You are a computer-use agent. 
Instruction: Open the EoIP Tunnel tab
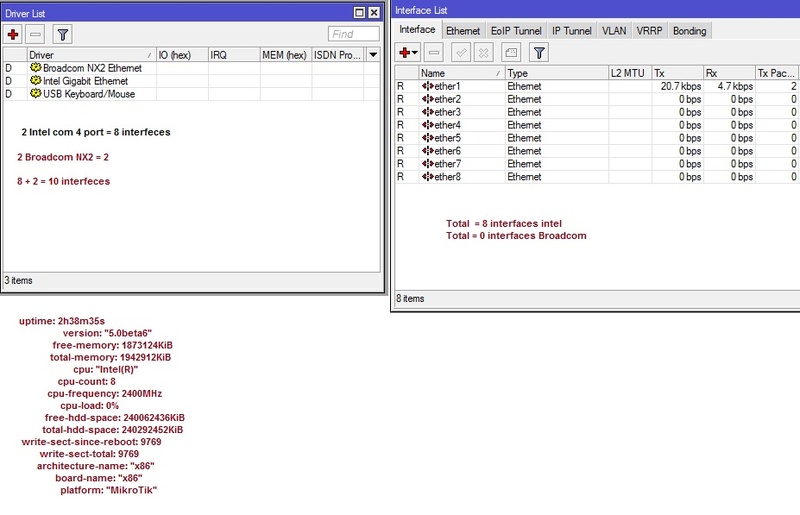(516, 31)
